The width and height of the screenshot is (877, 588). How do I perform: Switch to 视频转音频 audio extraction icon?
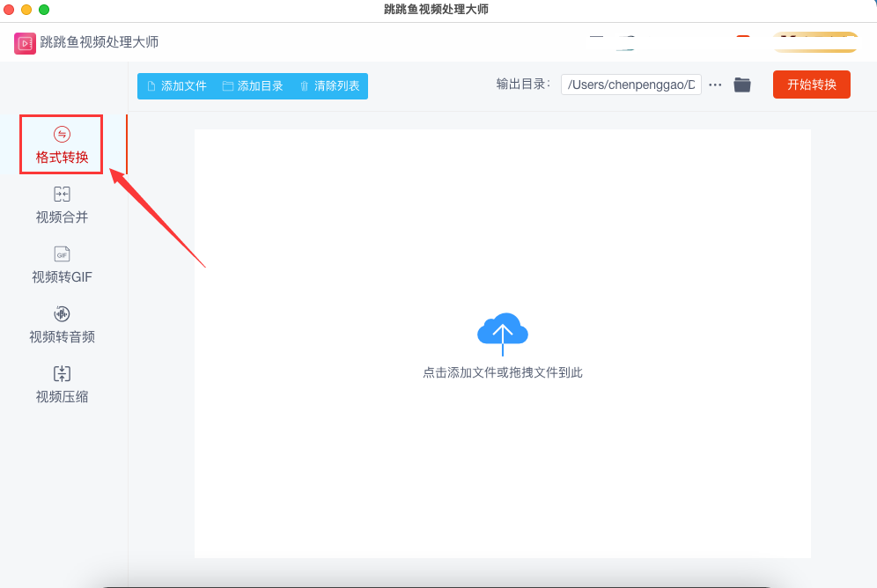point(62,314)
